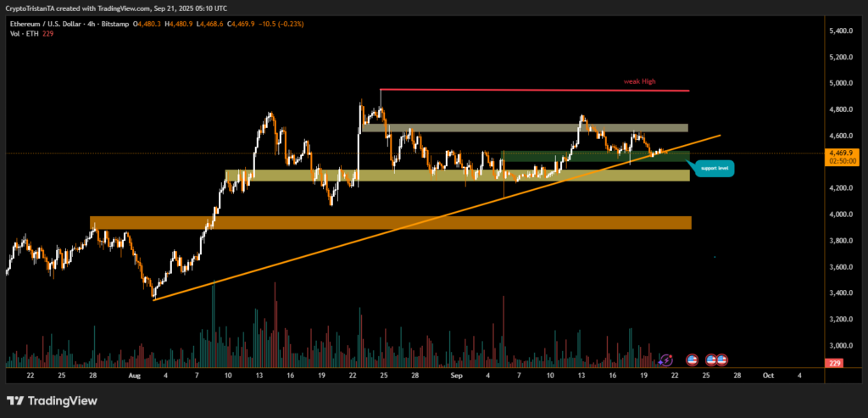Select the teal 'support level' callout

pos(716,169)
